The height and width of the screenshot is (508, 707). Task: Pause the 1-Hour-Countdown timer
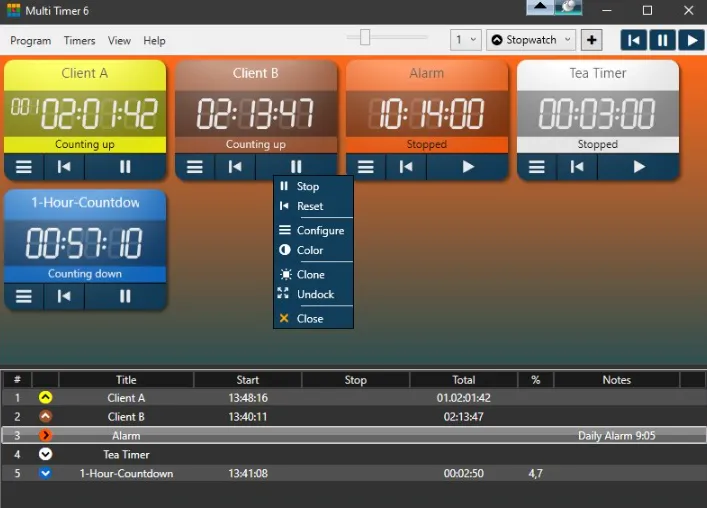(x=125, y=296)
